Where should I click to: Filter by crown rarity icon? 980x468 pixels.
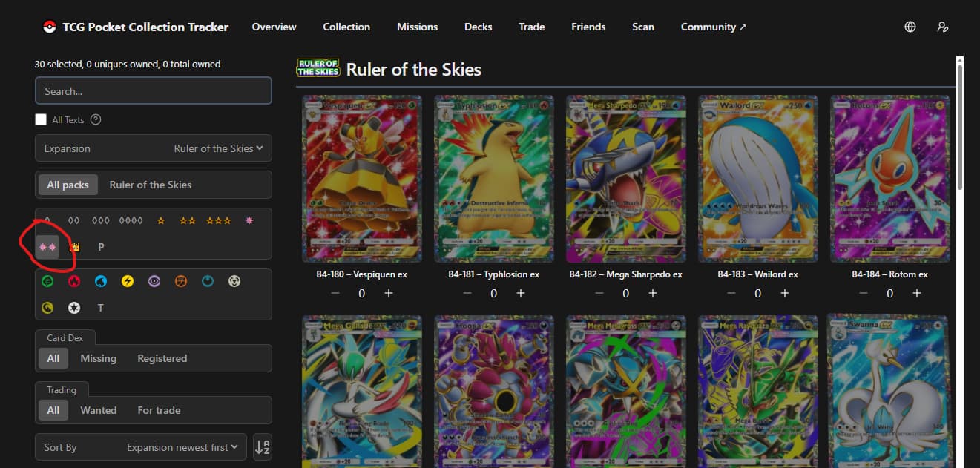pyautogui.click(x=74, y=247)
